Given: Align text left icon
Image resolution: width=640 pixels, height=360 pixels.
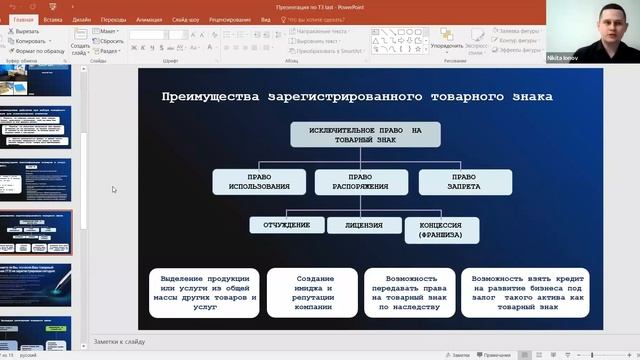Looking at the screenshot, I should point(227,48).
